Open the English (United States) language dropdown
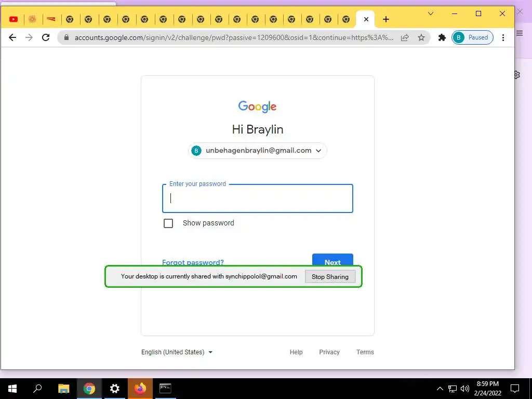Screen dimensions: 532x399 pyautogui.click(x=177, y=352)
